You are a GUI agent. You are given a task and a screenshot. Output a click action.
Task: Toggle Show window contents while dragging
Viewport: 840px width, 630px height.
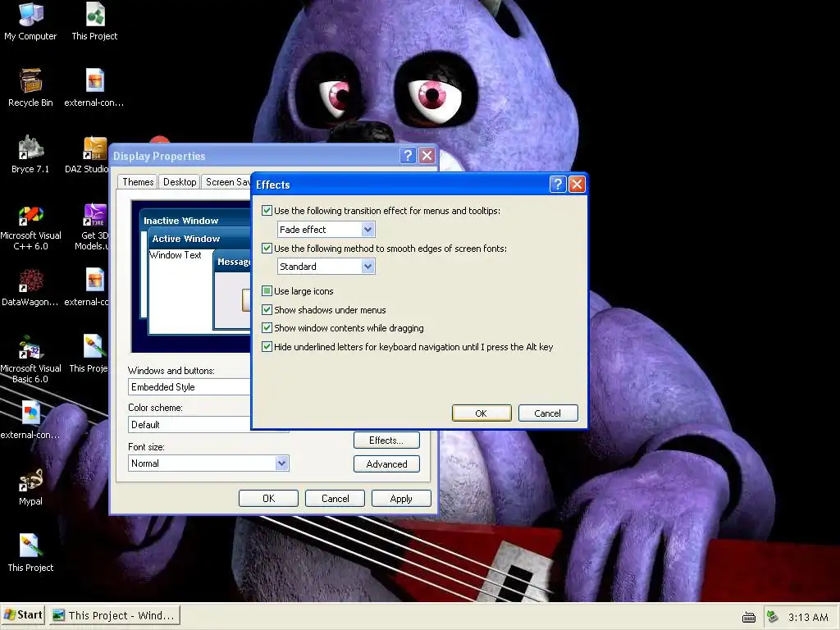point(267,328)
